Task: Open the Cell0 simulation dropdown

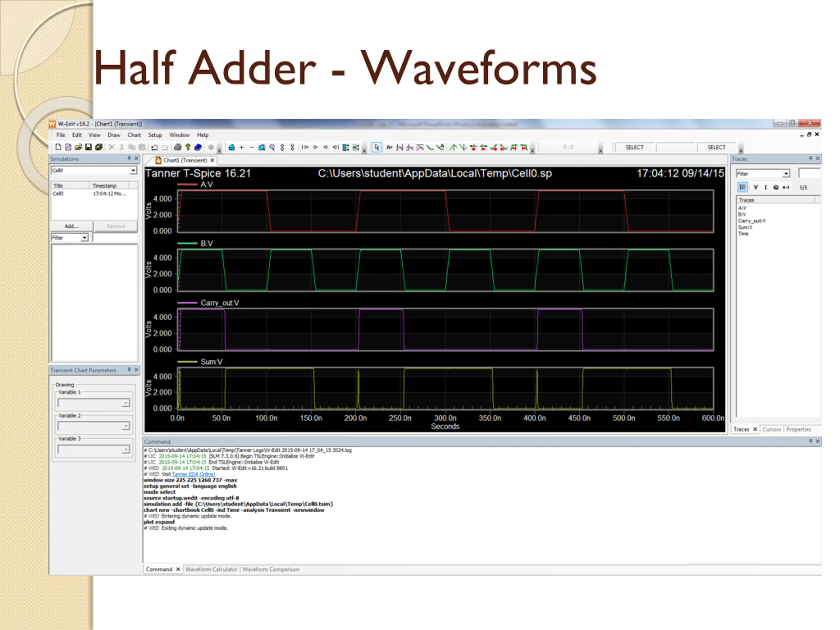Action: click(133, 171)
